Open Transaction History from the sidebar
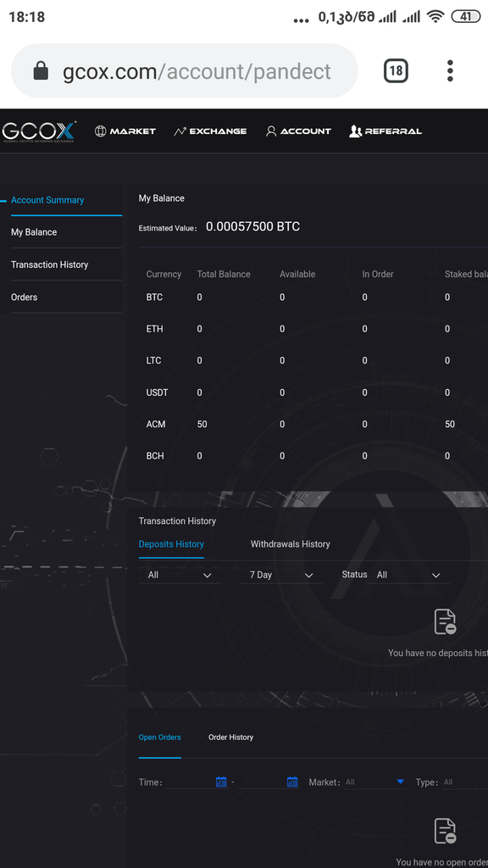The image size is (488, 868). coord(50,264)
